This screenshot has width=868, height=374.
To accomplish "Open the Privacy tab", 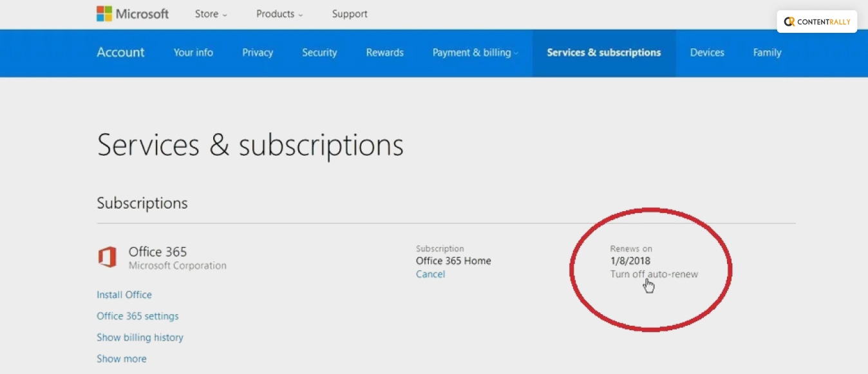I will pyautogui.click(x=258, y=53).
